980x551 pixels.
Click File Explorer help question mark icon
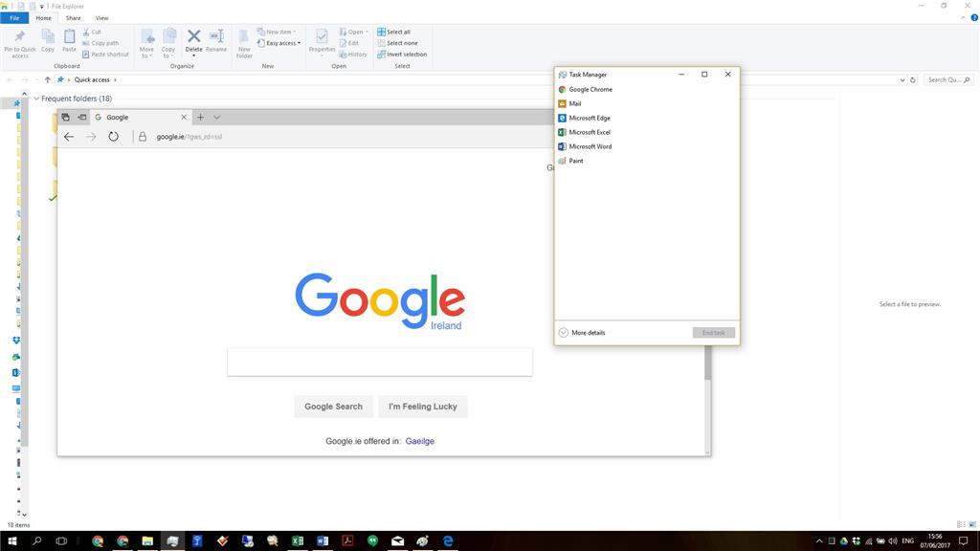973,18
